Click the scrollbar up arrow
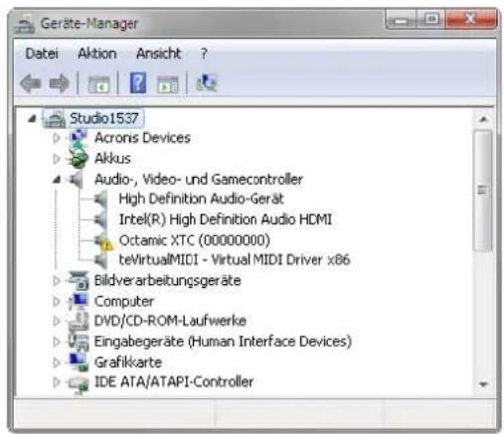Viewport: 504px width, 434px height. click(x=483, y=119)
